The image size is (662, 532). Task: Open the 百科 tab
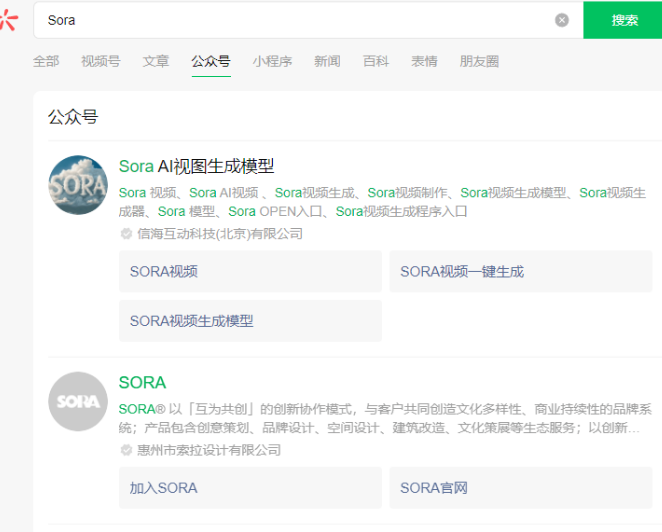(x=376, y=62)
